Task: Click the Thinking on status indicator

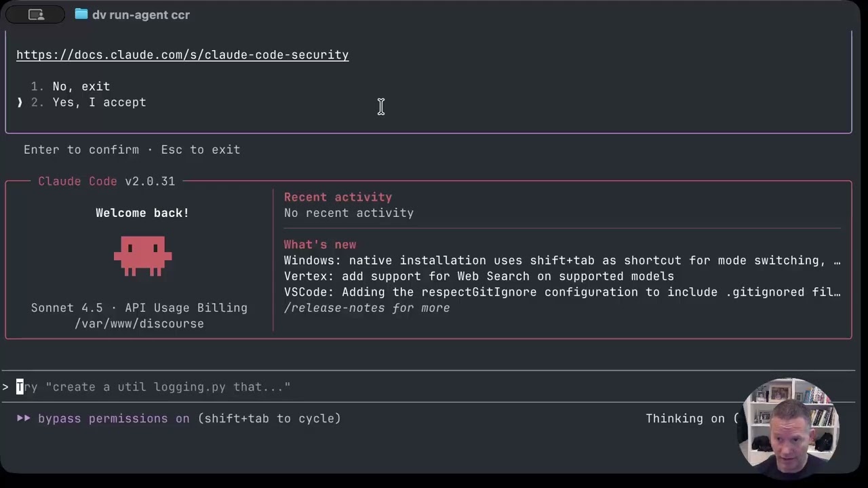Action: tap(685, 418)
